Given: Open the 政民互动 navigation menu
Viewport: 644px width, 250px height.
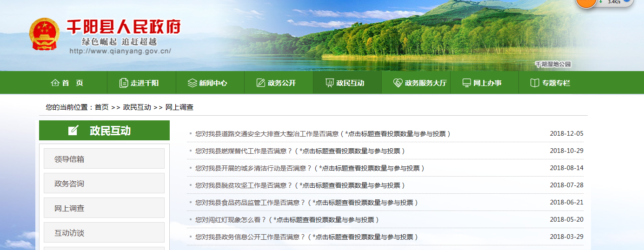Looking at the screenshot, I should (347, 83).
